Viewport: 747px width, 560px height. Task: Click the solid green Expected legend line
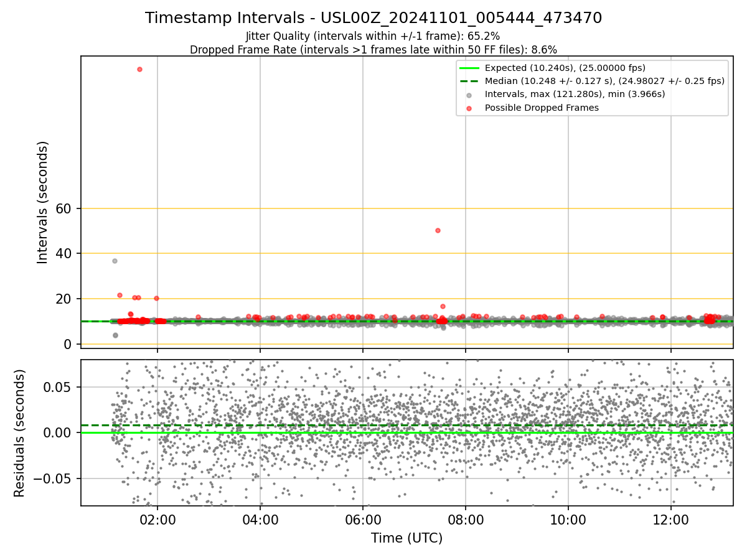[469, 68]
